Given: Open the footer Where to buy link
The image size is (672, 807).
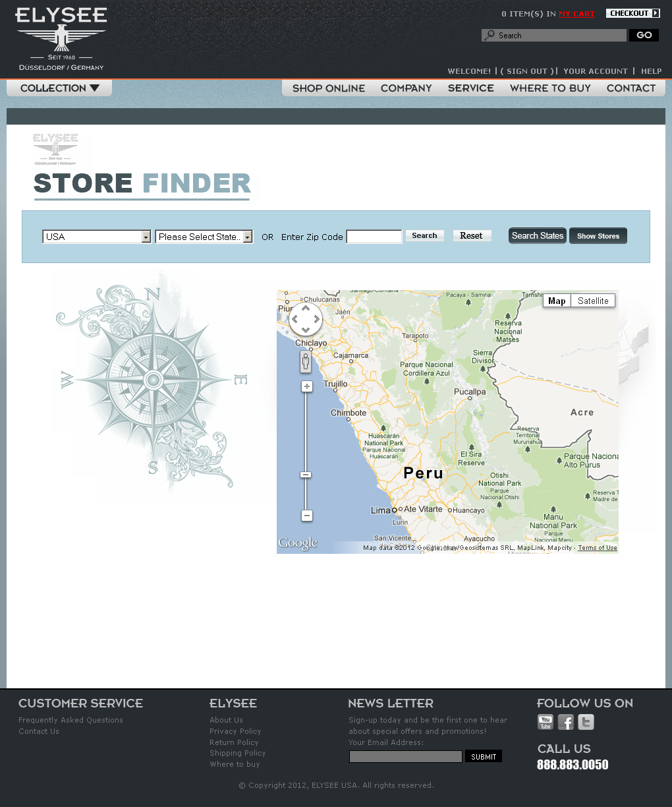Looking at the screenshot, I should pos(235,764).
